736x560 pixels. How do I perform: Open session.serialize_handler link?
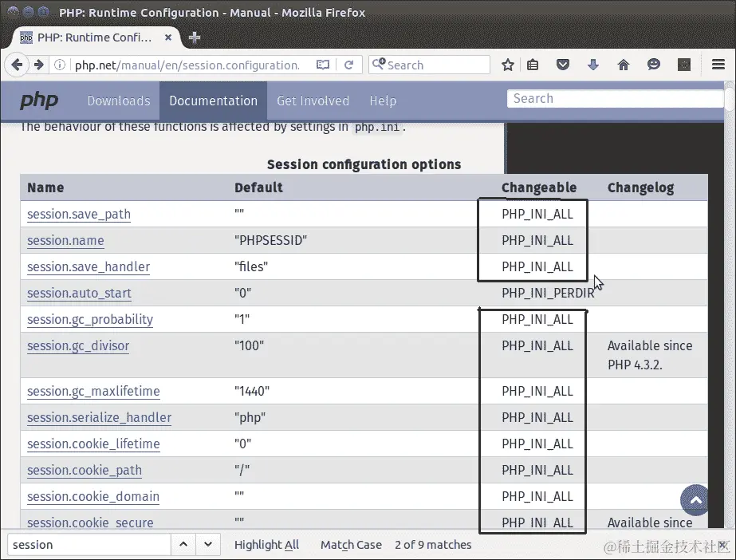point(100,417)
